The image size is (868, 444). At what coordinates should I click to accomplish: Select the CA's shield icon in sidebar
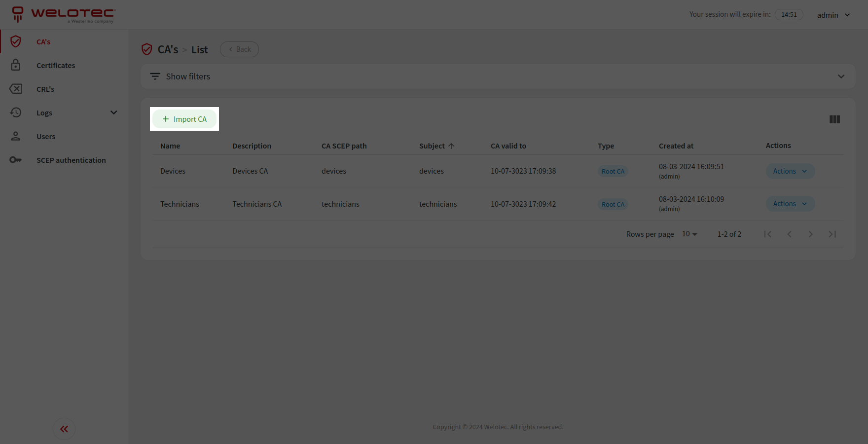click(x=16, y=41)
